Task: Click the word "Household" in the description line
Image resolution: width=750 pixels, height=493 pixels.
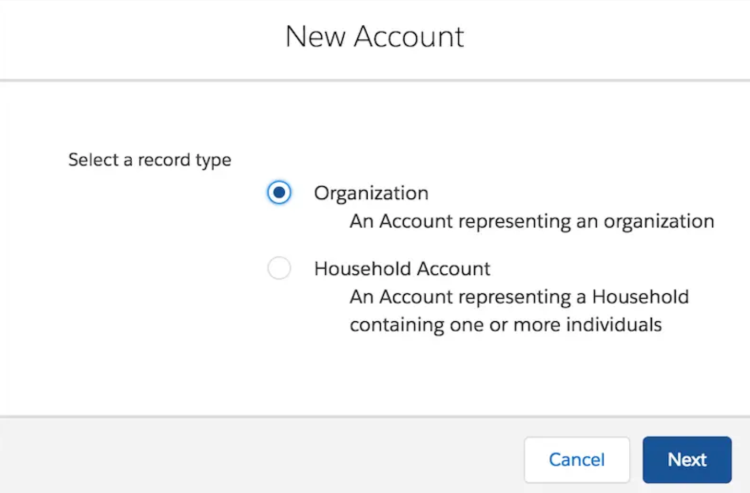Action: tap(640, 297)
